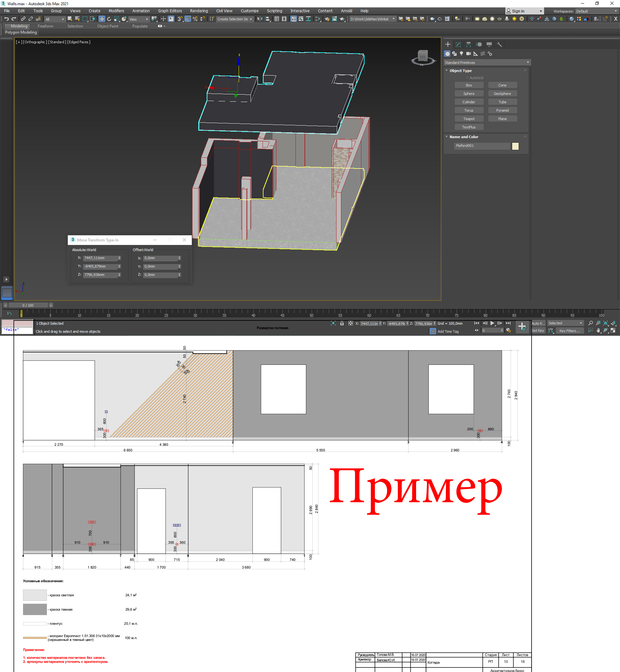
Task: Click the Absolute World X input field
Action: [100, 258]
